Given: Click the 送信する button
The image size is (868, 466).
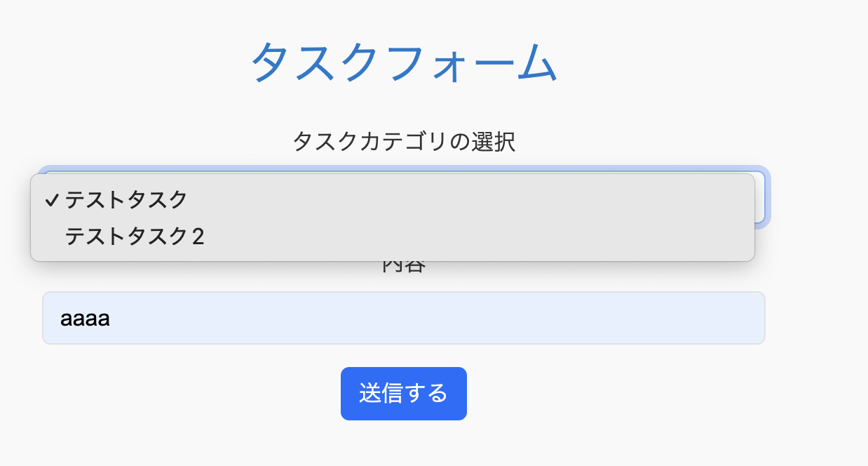Looking at the screenshot, I should pyautogui.click(x=404, y=394).
